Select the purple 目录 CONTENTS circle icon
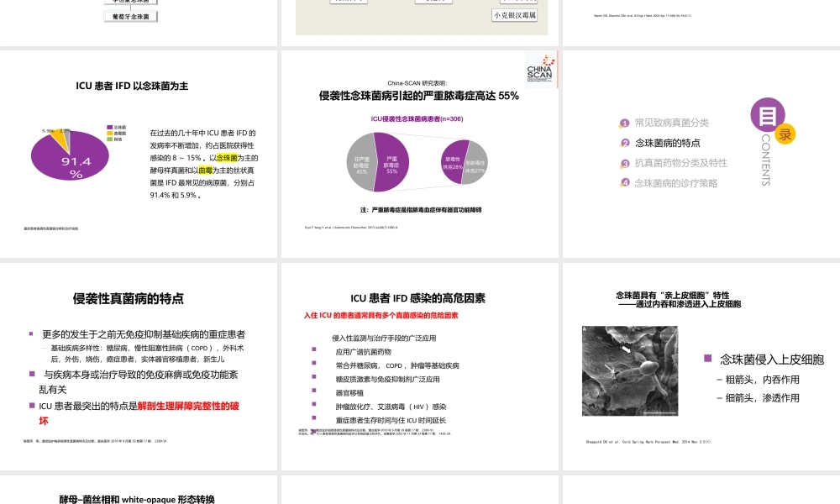Image resolution: width=840 pixels, height=504 pixels. pos(768,116)
